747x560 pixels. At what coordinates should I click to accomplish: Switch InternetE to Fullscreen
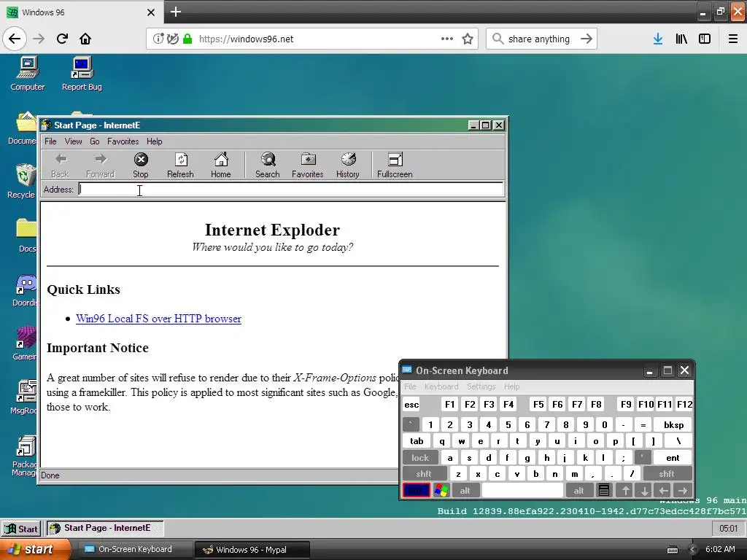coord(395,166)
